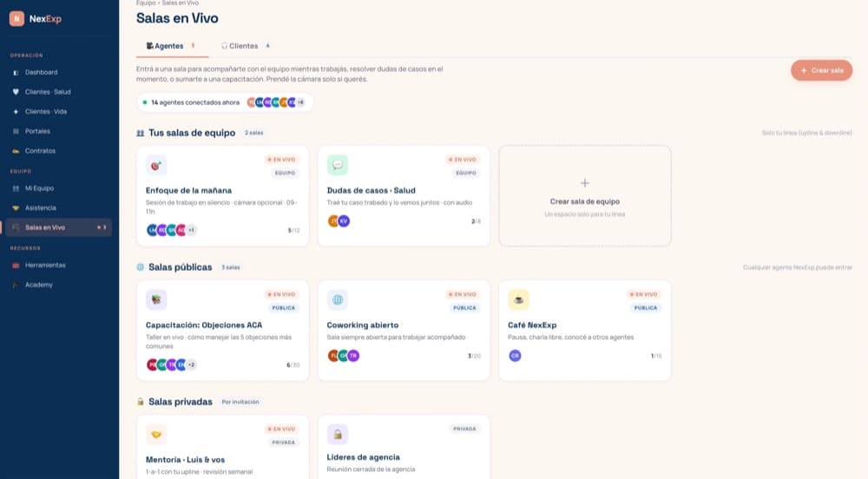Click the Asistencia sidebar icon
This screenshot has height=479, width=868.
click(x=16, y=208)
